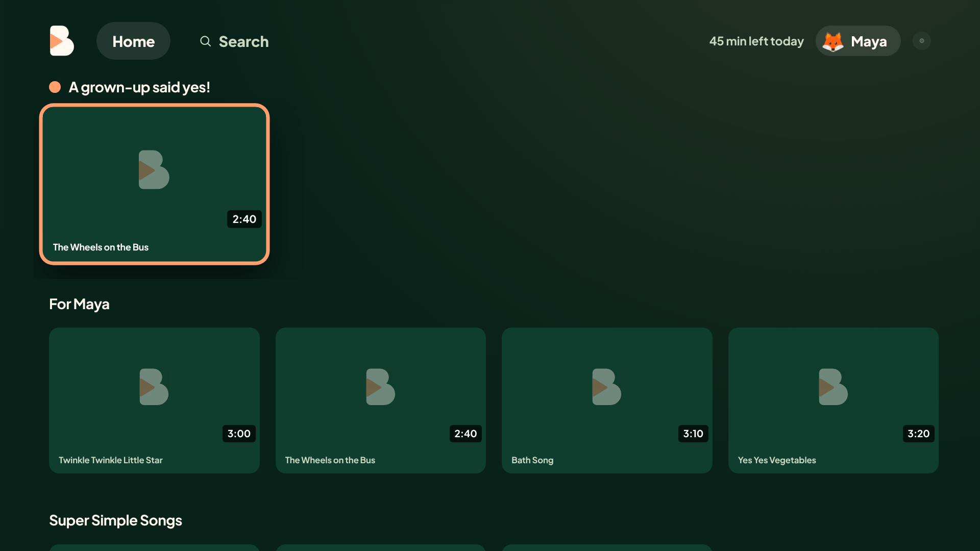Click the 'Super Simple Songs' section heading

pos(115,520)
